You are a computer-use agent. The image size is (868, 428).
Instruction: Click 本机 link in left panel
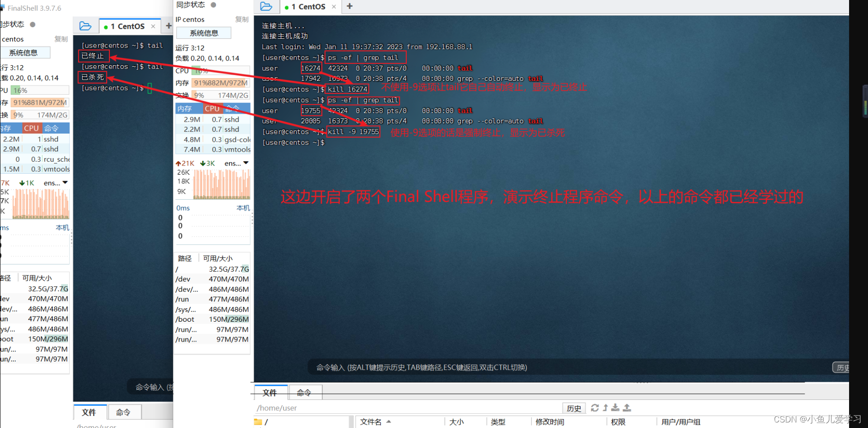[x=62, y=228]
